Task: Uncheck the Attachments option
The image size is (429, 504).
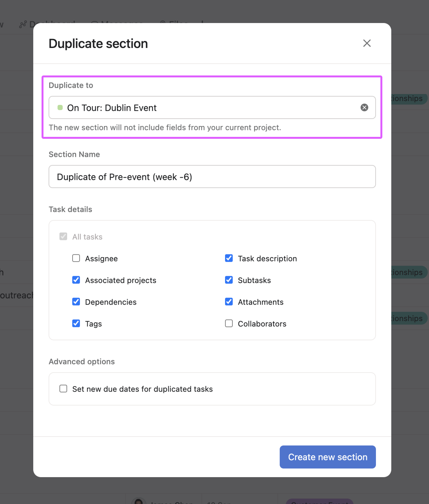Action: tap(229, 302)
